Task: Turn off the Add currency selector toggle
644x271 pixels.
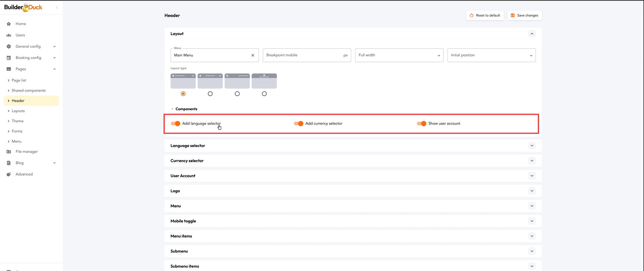Action: tap(299, 124)
